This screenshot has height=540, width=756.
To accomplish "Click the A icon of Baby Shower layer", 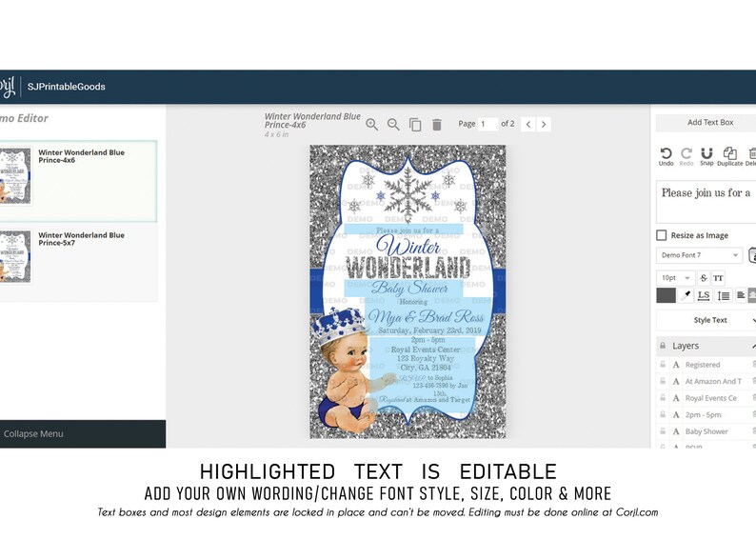I will coord(676,431).
